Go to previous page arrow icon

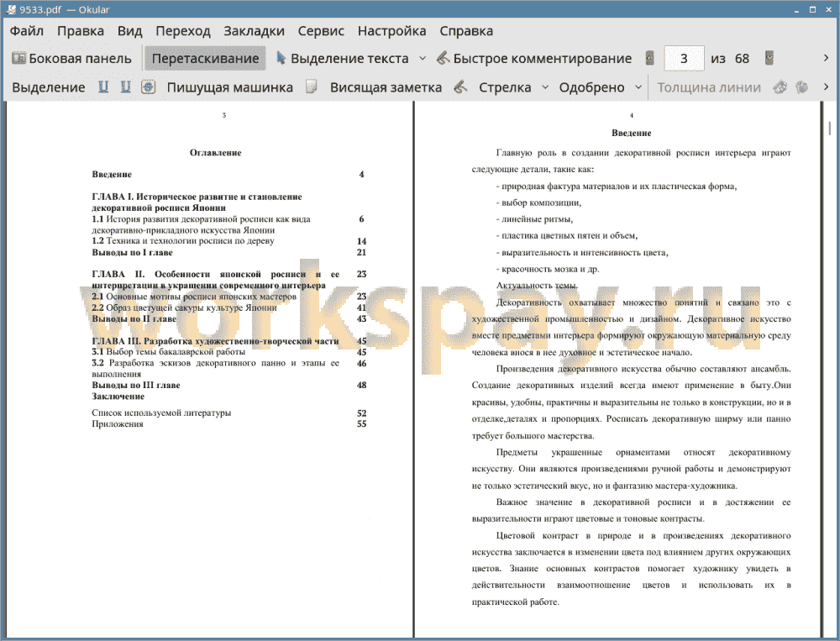[x=650, y=58]
